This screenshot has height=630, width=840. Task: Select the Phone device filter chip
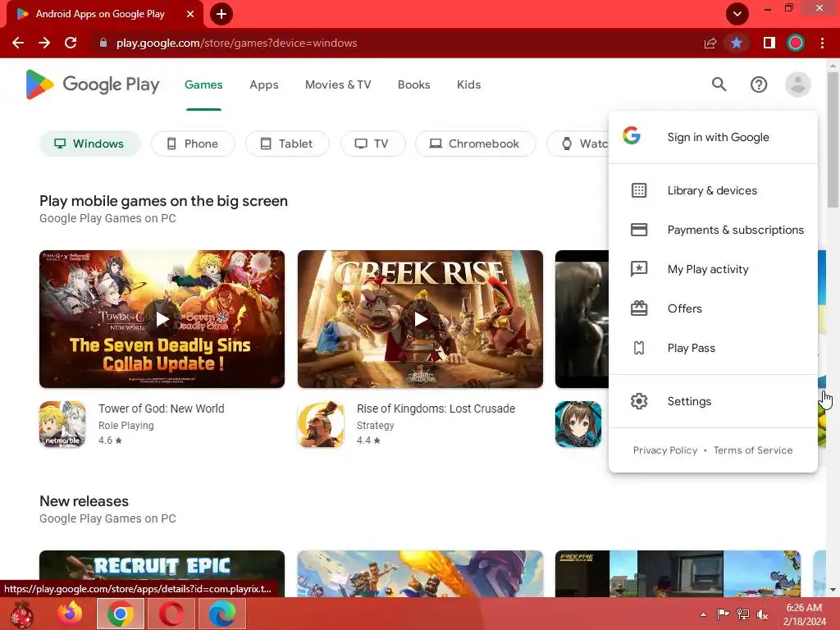193,144
